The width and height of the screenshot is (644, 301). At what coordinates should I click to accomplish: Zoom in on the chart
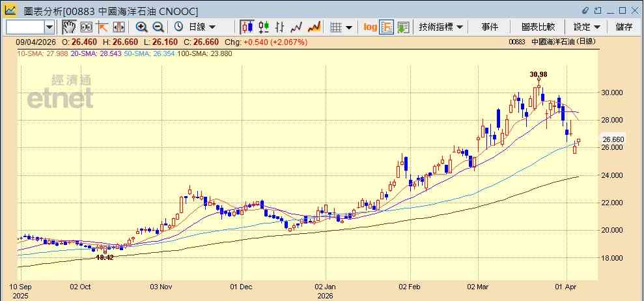click(x=142, y=27)
